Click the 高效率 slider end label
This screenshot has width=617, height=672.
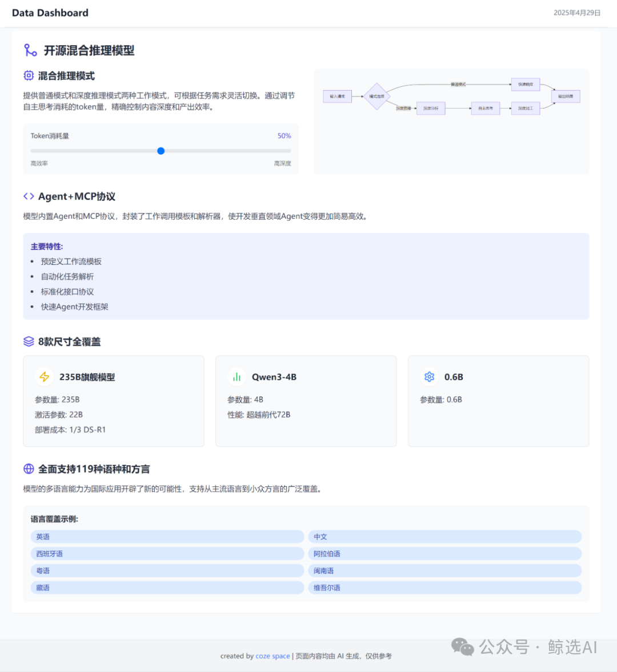point(39,163)
